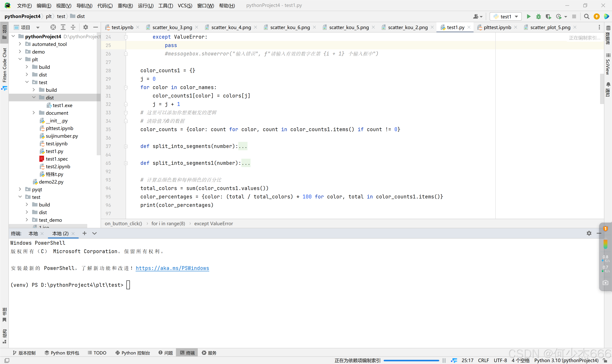Screen dimensions: 612x364
Task: Open the 重构(R) menu
Action: (x=125, y=5)
